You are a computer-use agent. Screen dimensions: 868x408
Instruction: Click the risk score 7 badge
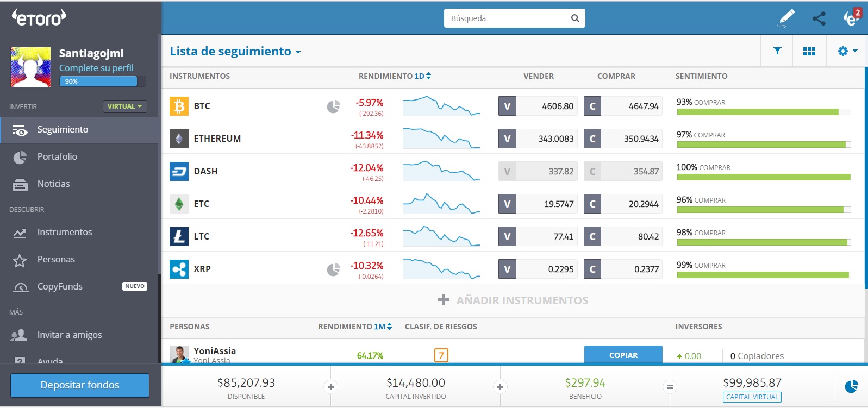441,356
